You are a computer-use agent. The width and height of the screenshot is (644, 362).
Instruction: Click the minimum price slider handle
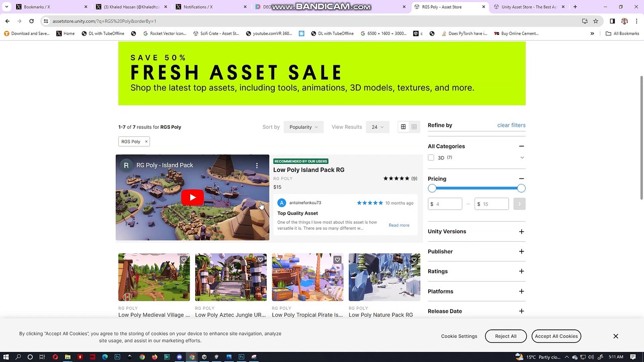432,188
